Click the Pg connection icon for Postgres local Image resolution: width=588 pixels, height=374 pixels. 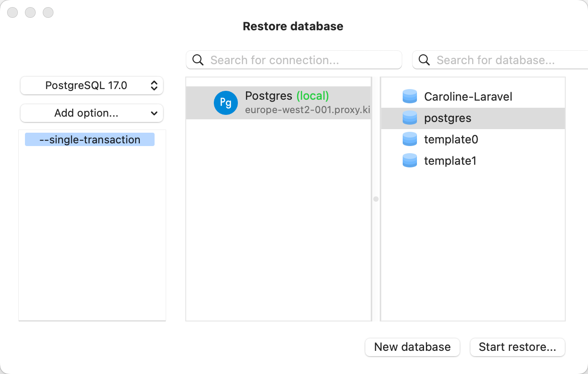226,103
